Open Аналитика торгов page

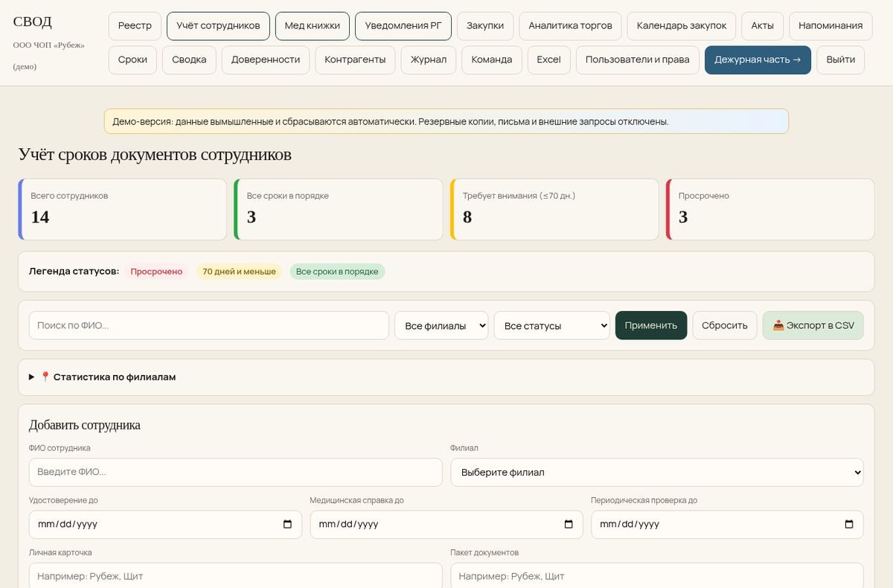tap(570, 25)
